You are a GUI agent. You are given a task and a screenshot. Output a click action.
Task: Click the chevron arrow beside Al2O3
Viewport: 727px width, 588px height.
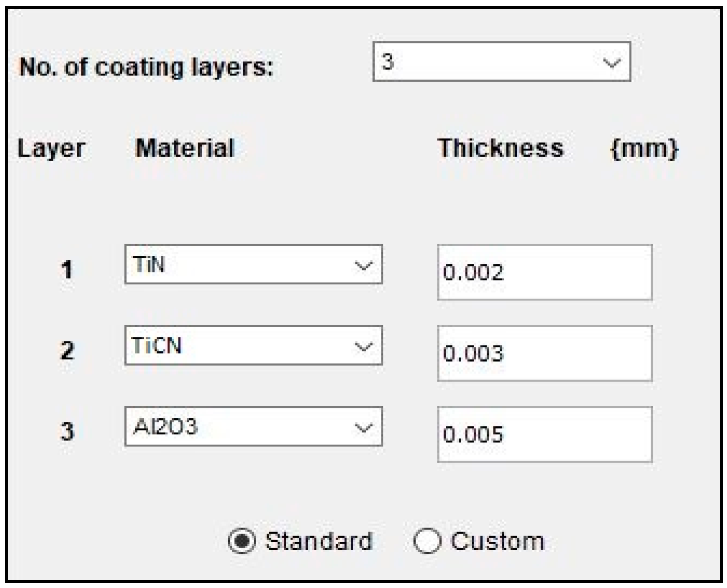pyautogui.click(x=363, y=428)
